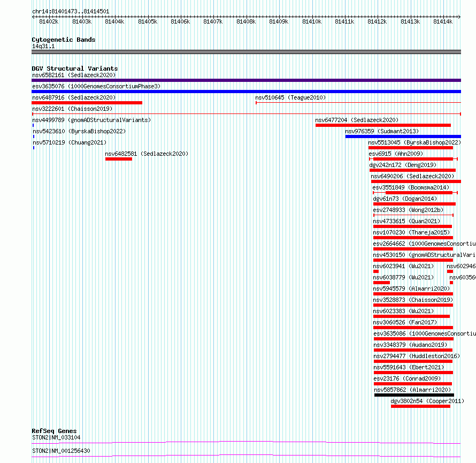
Task: Open nsv5513045 (ByrskaBishop2022) variant
Action: (x=414, y=142)
